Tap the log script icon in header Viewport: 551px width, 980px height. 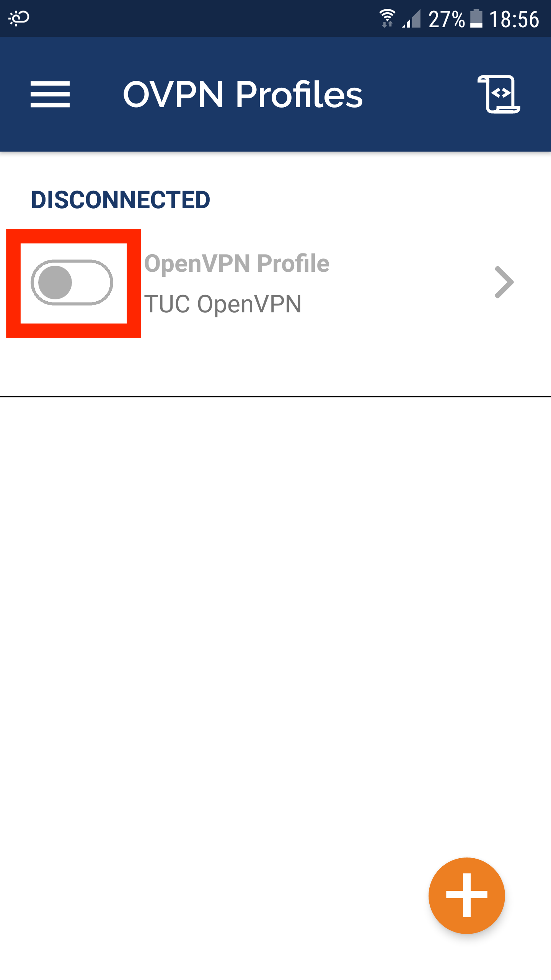tap(499, 94)
